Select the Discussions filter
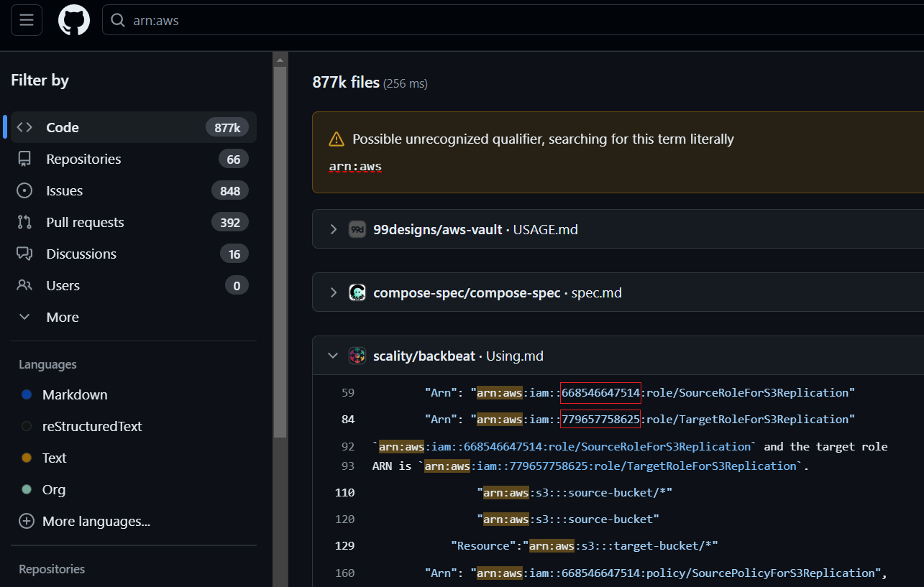Image resolution: width=924 pixels, height=587 pixels. [133, 254]
